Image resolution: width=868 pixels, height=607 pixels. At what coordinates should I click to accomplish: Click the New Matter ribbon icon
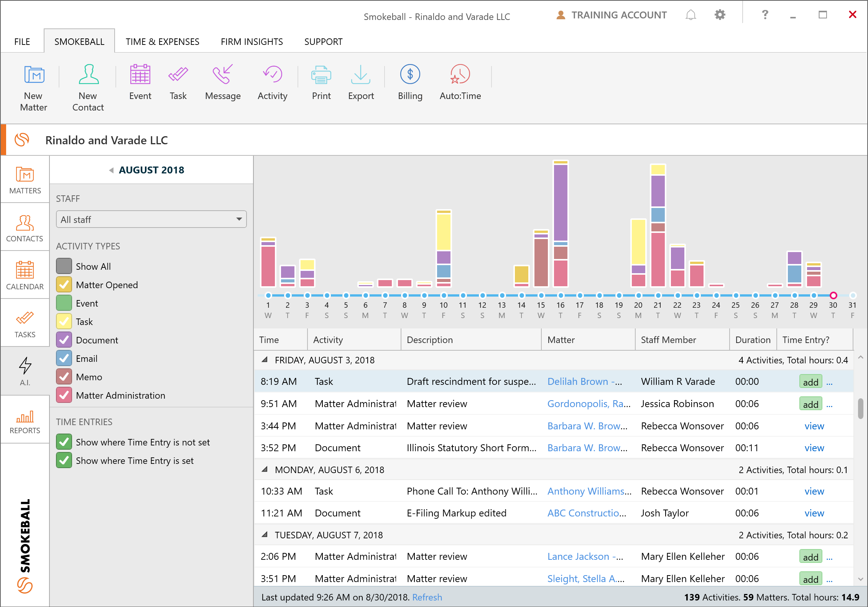coord(34,75)
